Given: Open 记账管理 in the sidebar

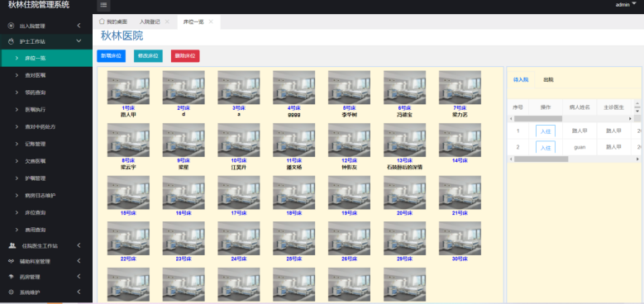Looking at the screenshot, I should (x=46, y=144).
